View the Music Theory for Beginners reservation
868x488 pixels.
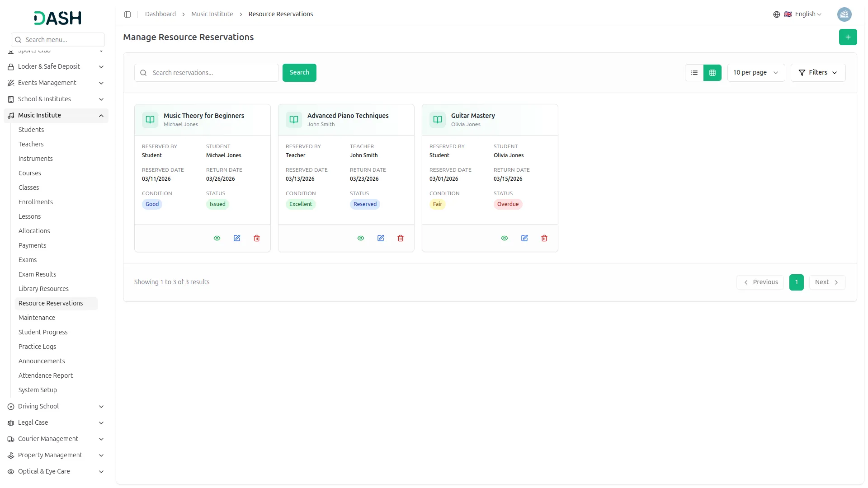tap(217, 238)
